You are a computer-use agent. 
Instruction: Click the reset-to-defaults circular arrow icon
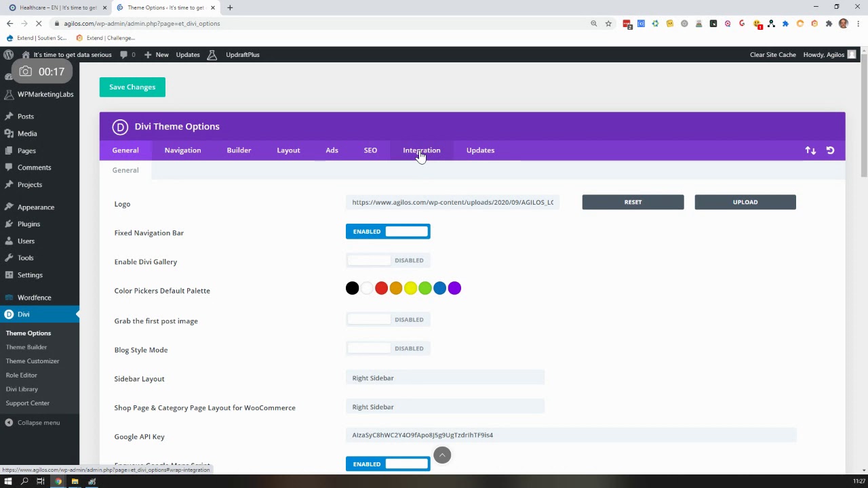830,150
